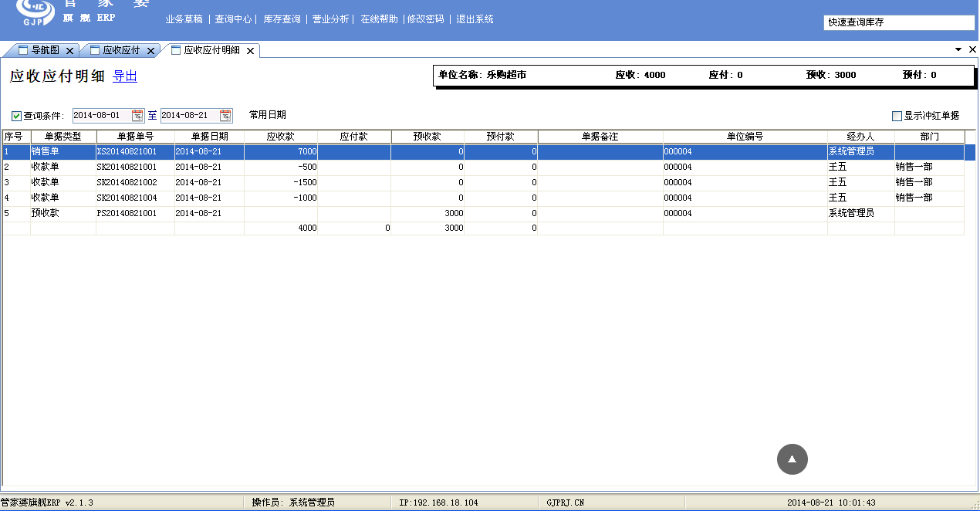
Task: Close the 应收应付明细 tab
Action: (x=250, y=51)
